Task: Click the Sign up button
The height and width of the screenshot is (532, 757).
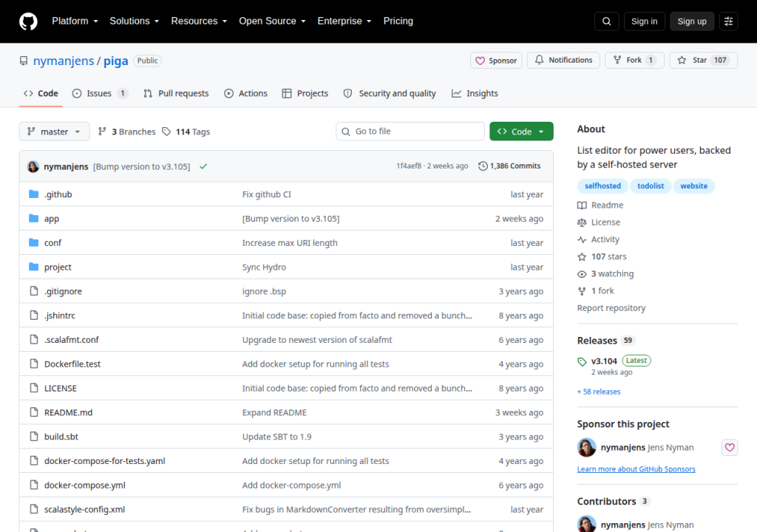Action: (692, 21)
